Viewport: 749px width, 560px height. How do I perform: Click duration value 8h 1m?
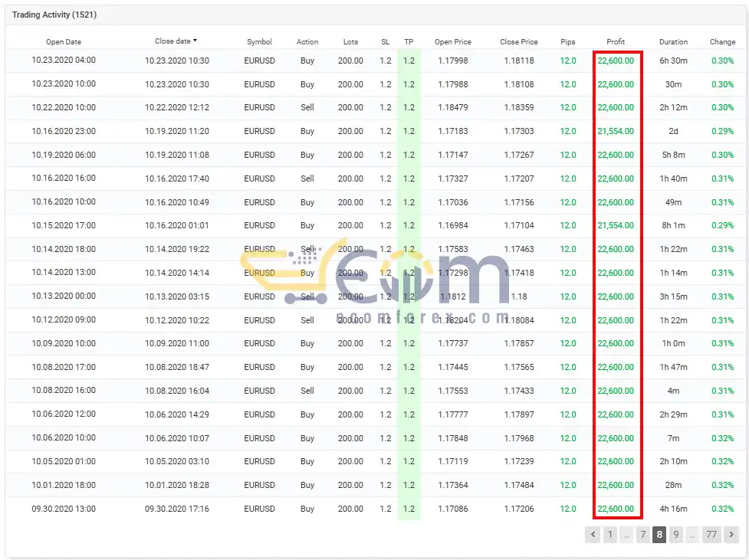pyautogui.click(x=674, y=225)
